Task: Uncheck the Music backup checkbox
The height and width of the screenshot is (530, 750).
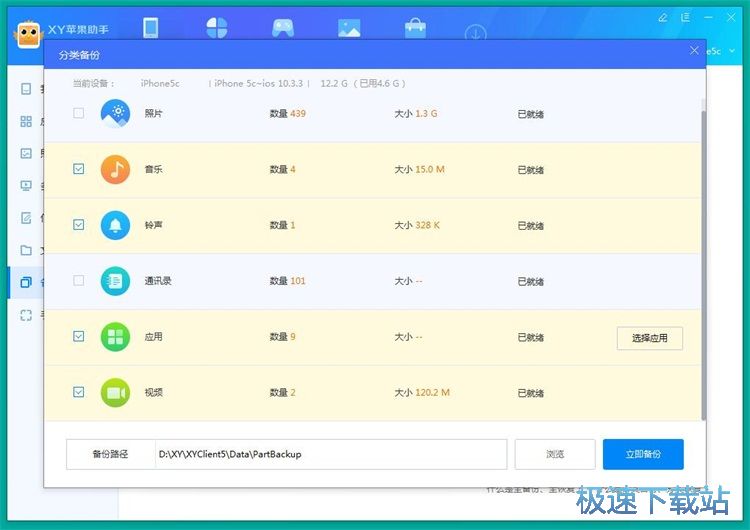Action: 79,169
